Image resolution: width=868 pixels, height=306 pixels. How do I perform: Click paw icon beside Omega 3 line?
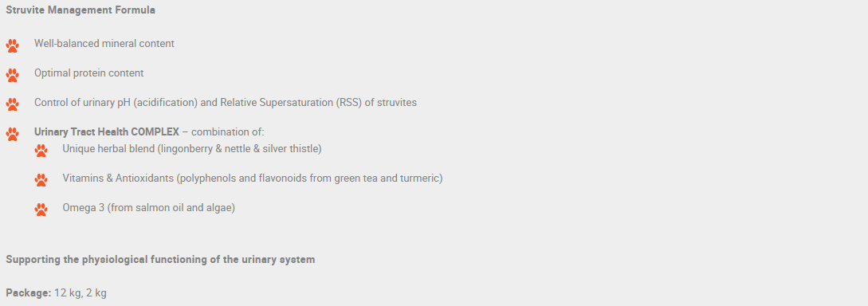point(41,209)
